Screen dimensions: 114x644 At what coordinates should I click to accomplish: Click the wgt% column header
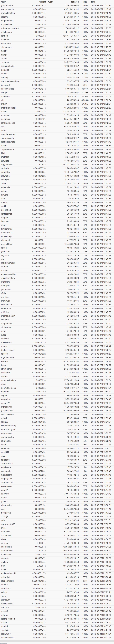tap(51, 2)
